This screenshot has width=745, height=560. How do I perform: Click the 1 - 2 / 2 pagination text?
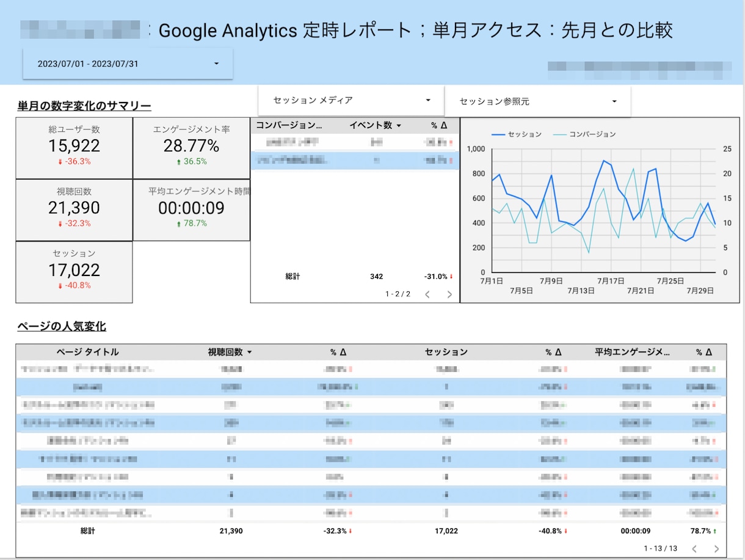click(x=398, y=294)
